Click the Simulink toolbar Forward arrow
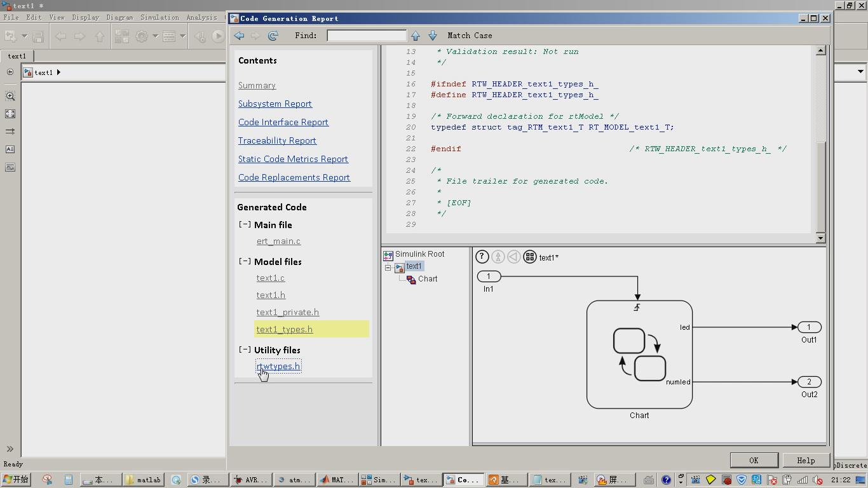The width and height of the screenshot is (868, 488). (80, 36)
